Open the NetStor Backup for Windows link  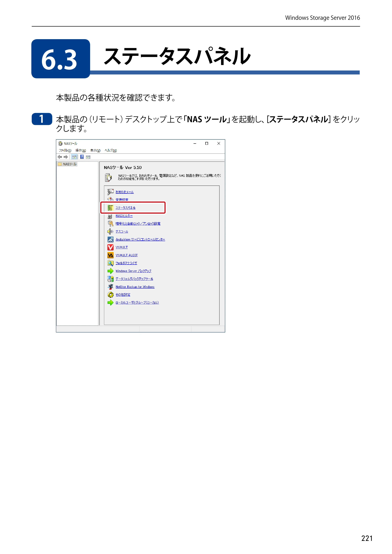click(x=135, y=287)
